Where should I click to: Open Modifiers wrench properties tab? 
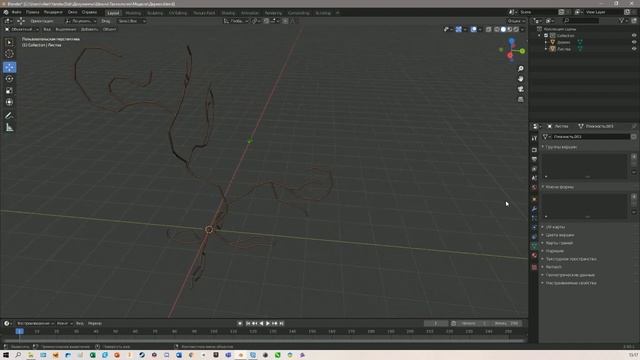click(534, 209)
